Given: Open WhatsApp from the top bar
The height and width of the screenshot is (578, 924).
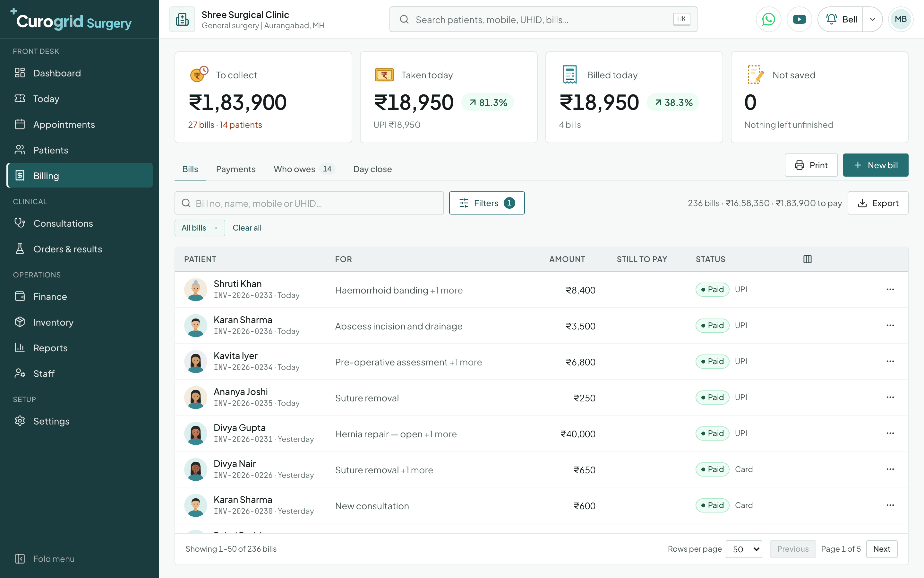Looking at the screenshot, I should point(768,19).
